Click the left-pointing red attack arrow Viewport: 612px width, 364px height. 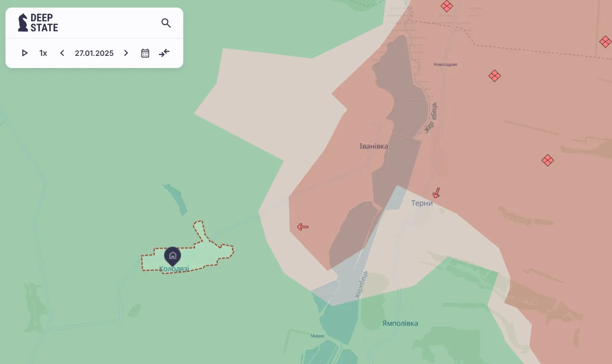(x=303, y=227)
